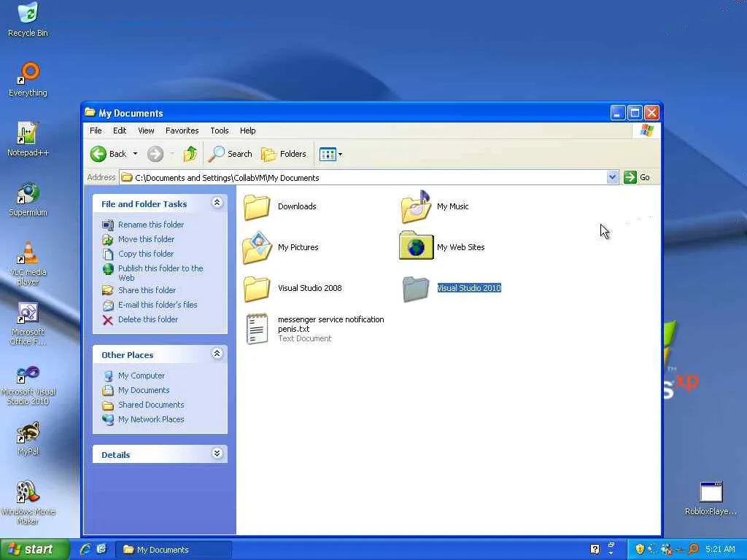This screenshot has height=560, width=747.
Task: Go to My Documents in Other Places
Action: point(144,390)
